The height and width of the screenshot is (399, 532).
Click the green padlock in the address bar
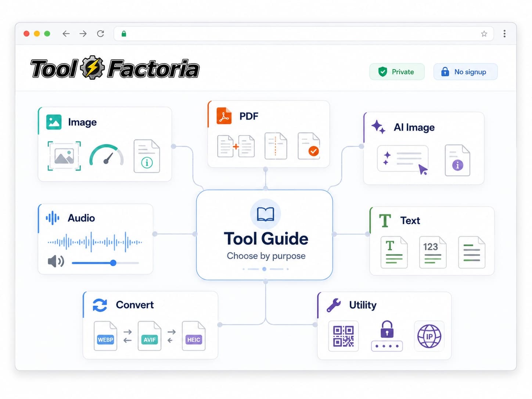[x=124, y=34]
